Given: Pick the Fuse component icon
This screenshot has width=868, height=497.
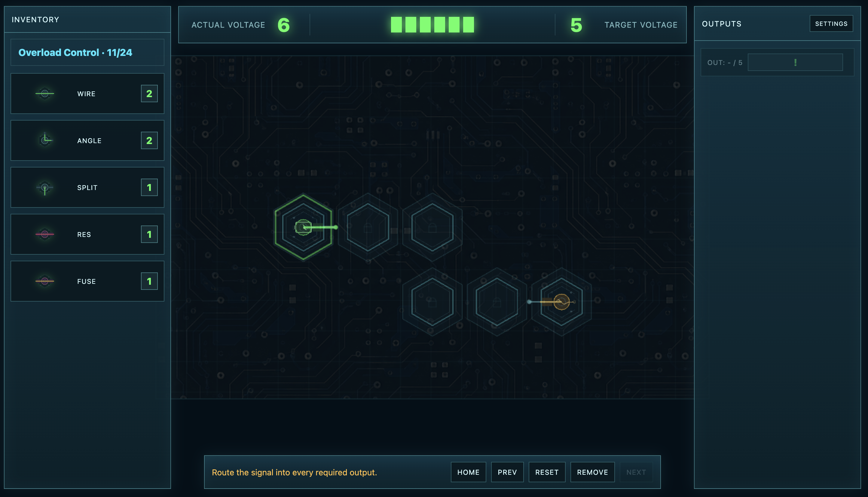Looking at the screenshot, I should point(45,281).
